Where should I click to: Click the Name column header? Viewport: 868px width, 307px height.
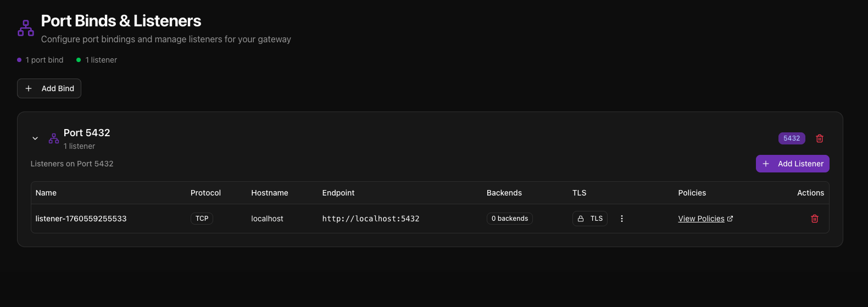pyautogui.click(x=46, y=193)
